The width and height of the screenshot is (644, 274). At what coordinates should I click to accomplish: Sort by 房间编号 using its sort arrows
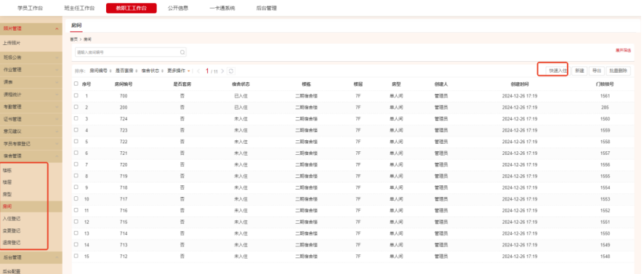click(110, 71)
